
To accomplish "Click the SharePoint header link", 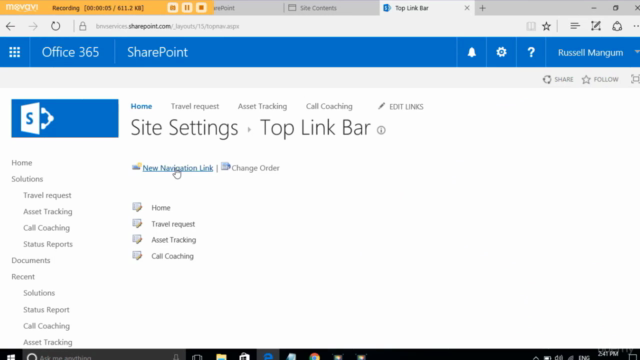I will (x=158, y=52).
